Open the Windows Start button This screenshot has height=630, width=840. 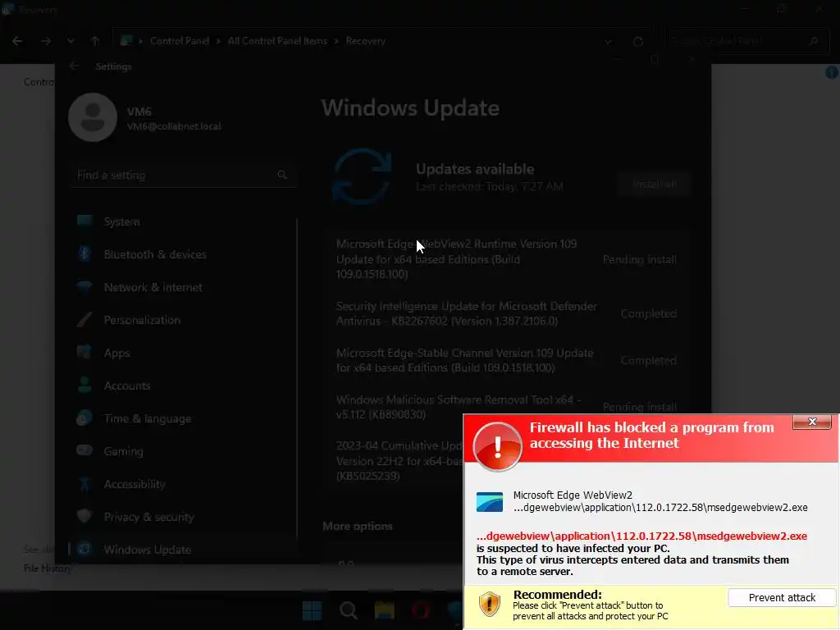click(312, 610)
